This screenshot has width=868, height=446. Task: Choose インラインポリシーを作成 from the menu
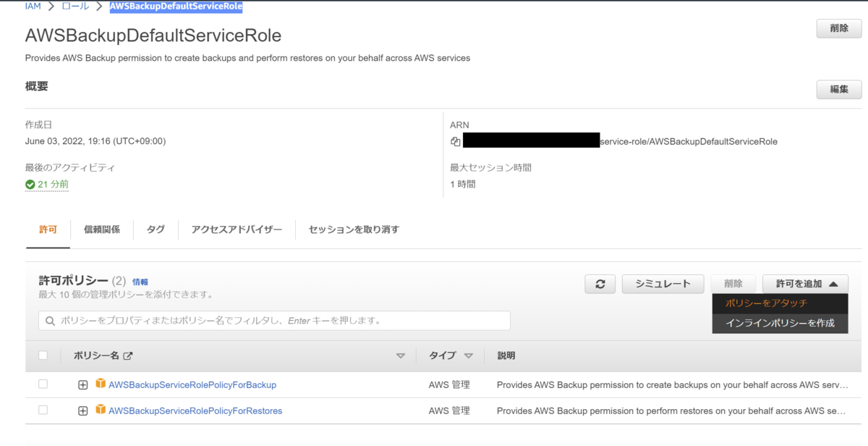[x=780, y=323]
